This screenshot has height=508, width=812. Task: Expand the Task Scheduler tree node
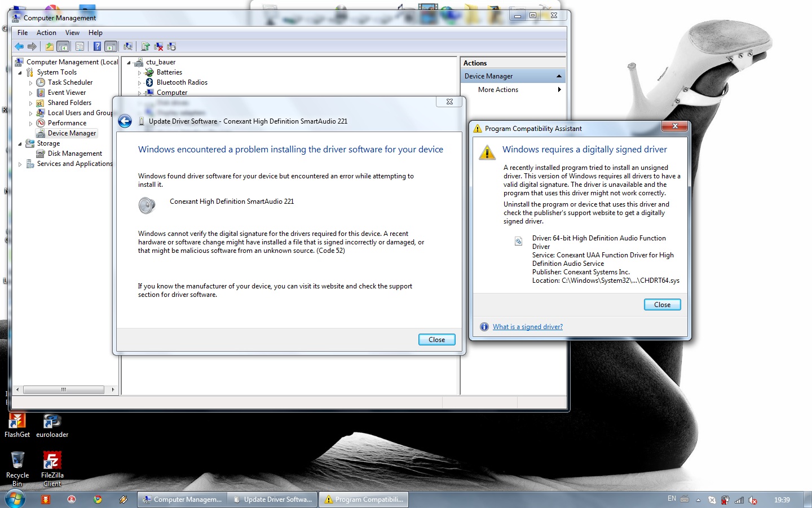(x=30, y=83)
